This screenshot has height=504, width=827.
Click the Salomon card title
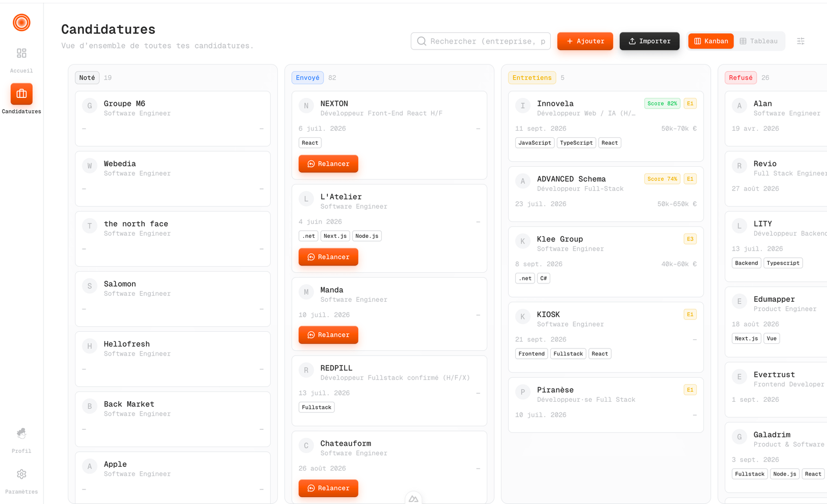click(x=120, y=284)
